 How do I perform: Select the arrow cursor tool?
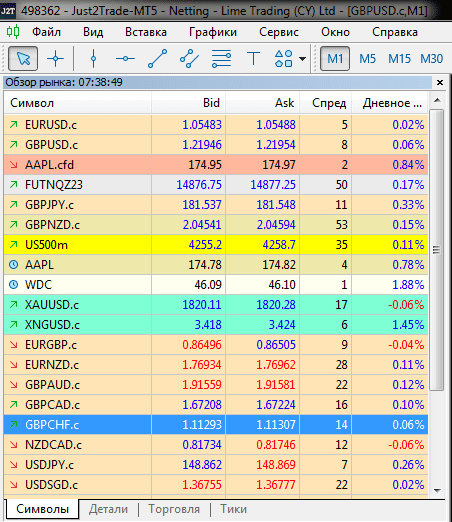click(x=23, y=59)
